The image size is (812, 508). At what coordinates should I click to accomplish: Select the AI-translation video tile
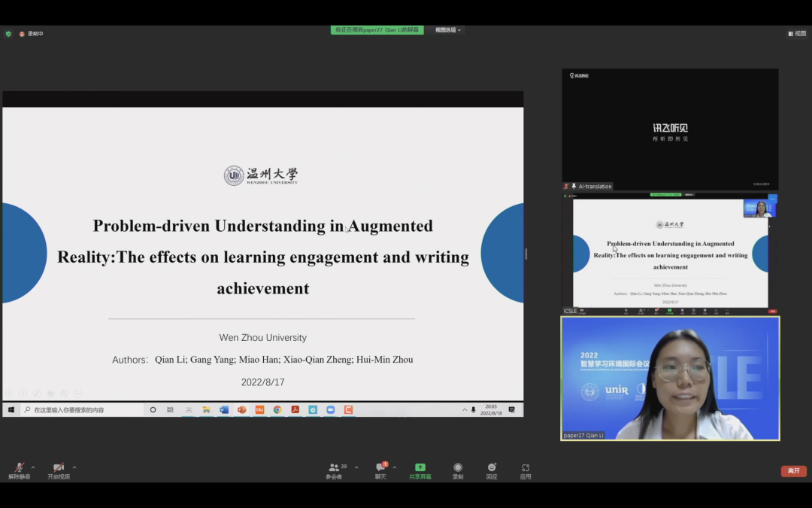coord(670,129)
